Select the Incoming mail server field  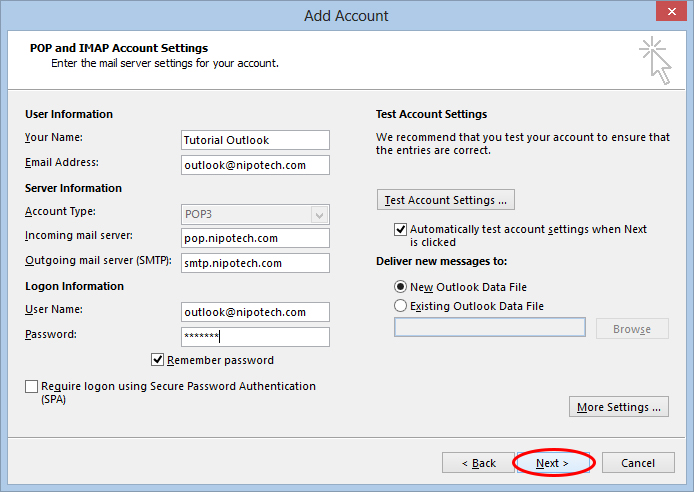coord(255,238)
